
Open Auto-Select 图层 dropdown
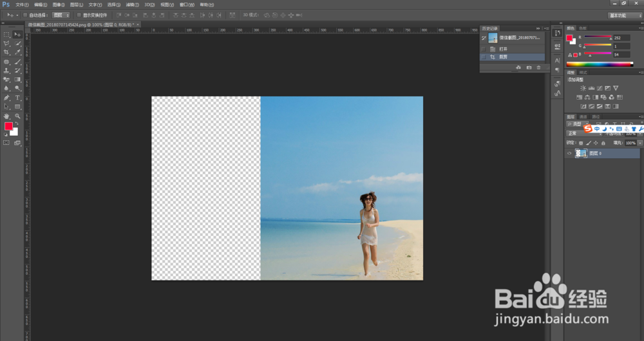[x=61, y=15]
